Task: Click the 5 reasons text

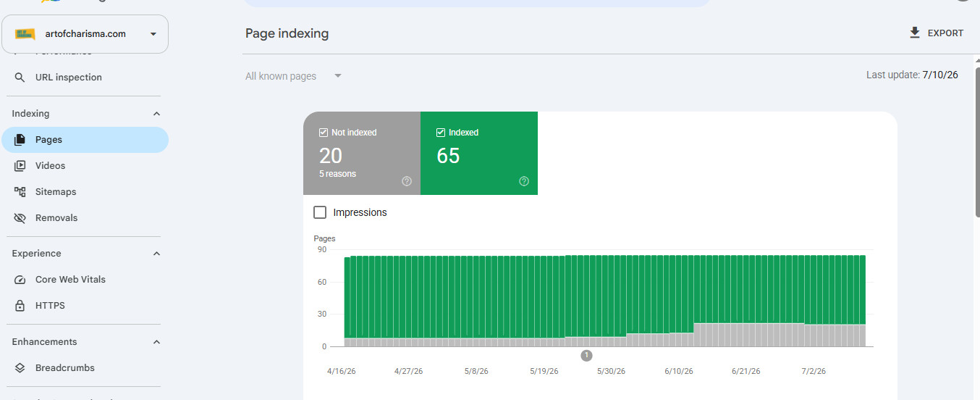Action: [x=337, y=174]
